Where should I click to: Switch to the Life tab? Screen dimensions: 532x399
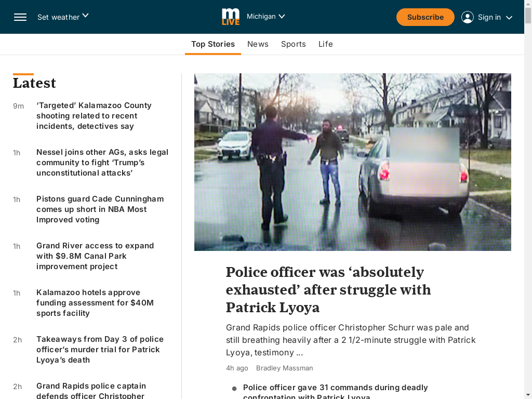[x=325, y=44]
